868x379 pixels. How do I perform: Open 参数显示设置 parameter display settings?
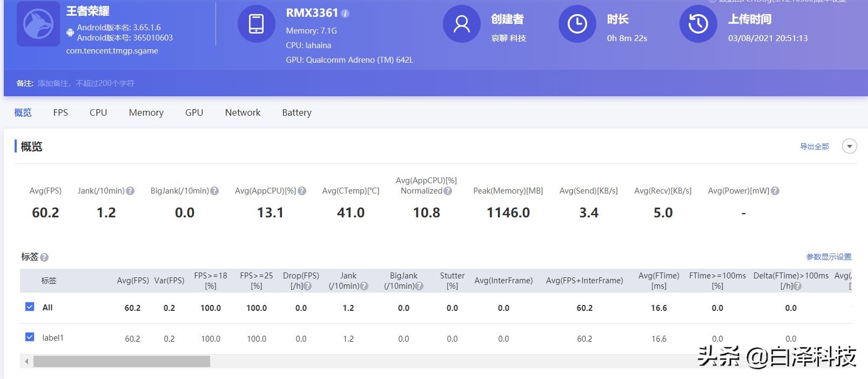click(829, 257)
